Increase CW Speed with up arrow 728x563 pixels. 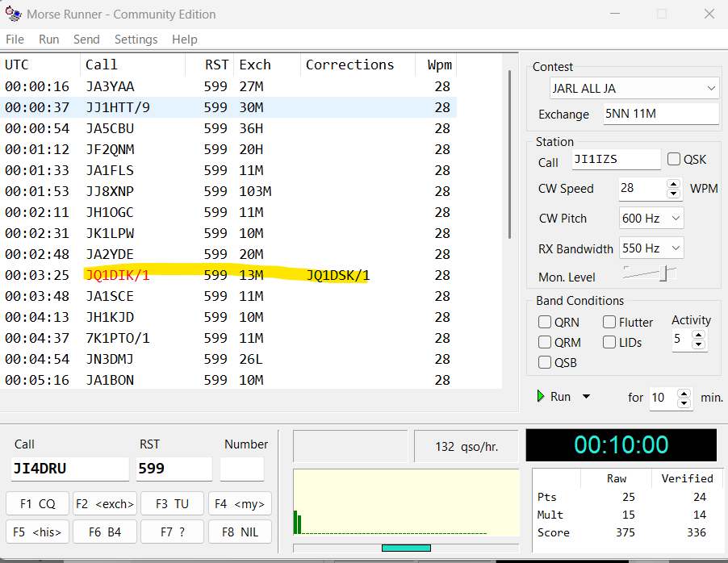[673, 184]
